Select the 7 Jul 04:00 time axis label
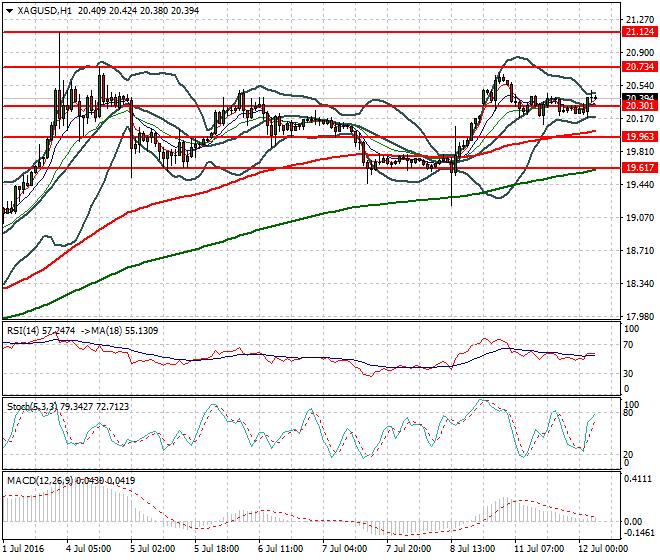Viewport: 660px width, 560px height. pos(345,549)
